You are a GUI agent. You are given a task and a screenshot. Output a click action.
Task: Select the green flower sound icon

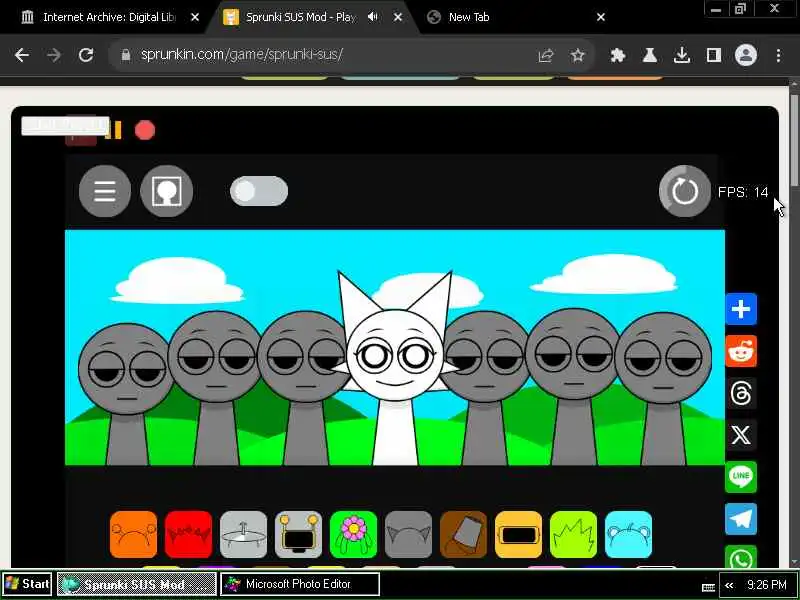pos(354,534)
